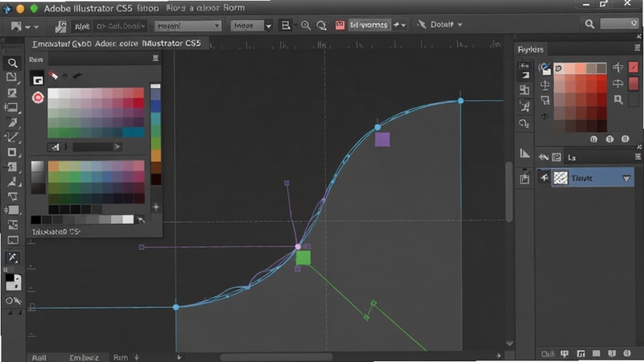Screen dimensions: 644x362
Task: Click the eyedropper icon beside grayscale strip
Action: tap(140, 220)
